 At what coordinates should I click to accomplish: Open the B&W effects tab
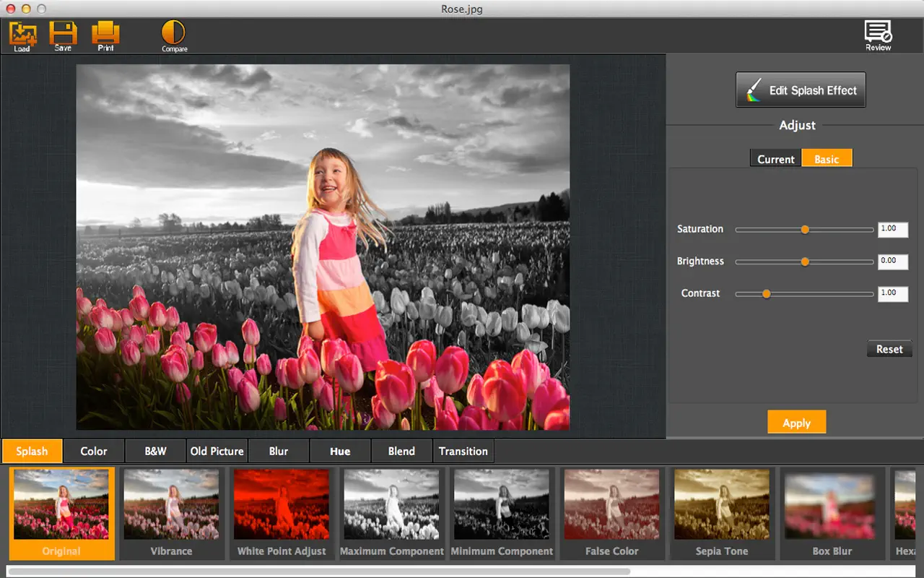(154, 450)
